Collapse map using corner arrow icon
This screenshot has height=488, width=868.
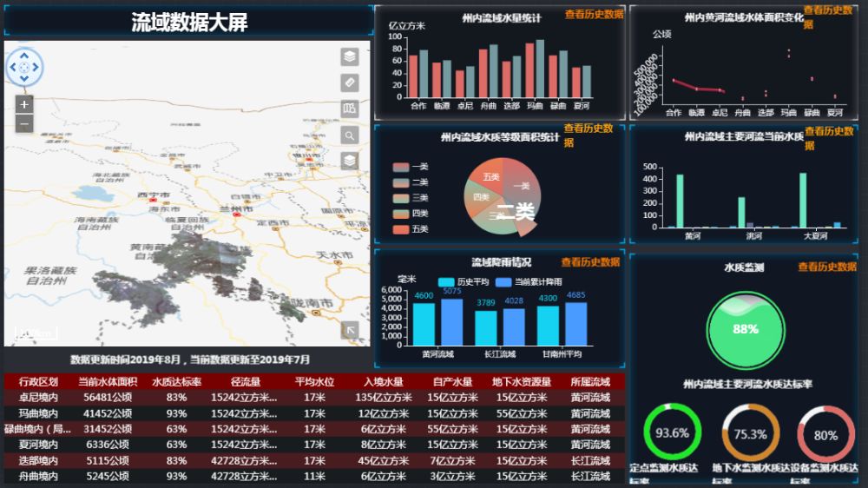(x=349, y=329)
